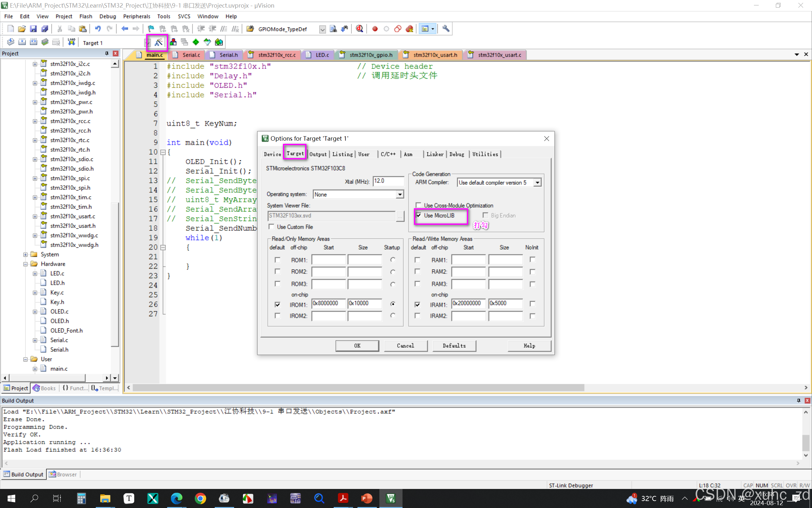Open Options for Target magic wand icon

click(x=158, y=42)
